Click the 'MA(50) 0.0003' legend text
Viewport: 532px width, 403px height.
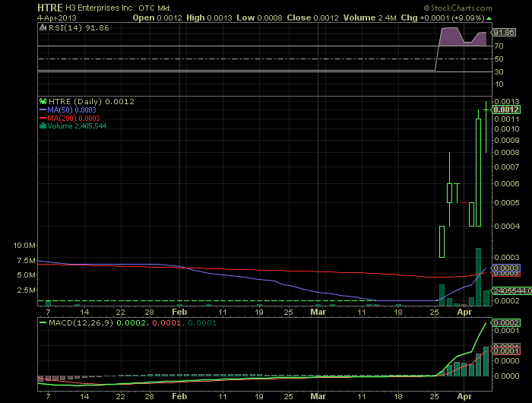click(71, 110)
